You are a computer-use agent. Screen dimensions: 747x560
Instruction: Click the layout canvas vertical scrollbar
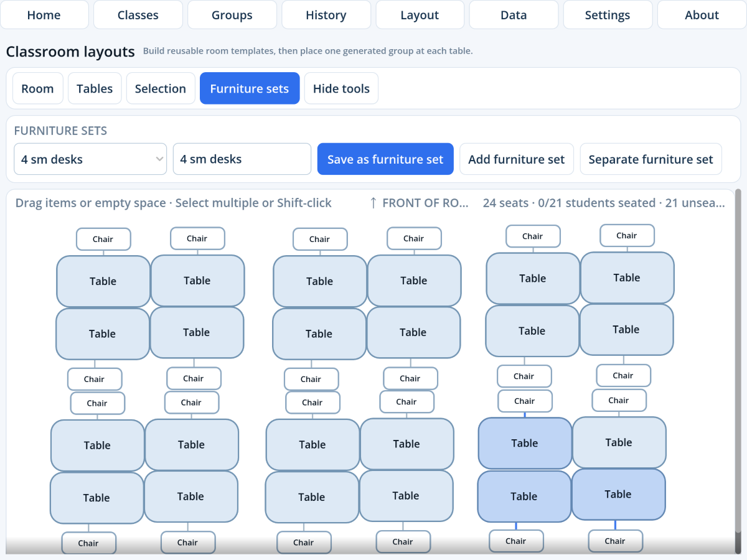[x=738, y=371]
